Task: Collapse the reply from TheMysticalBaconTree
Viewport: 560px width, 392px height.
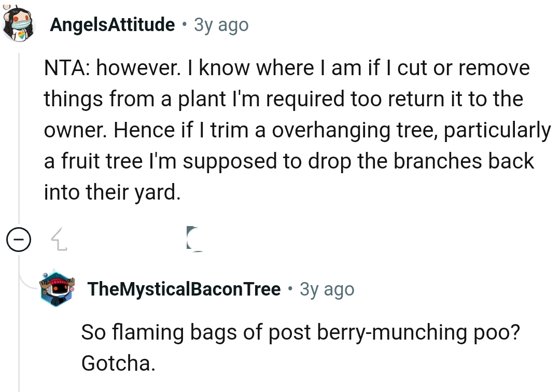Action: point(18,239)
